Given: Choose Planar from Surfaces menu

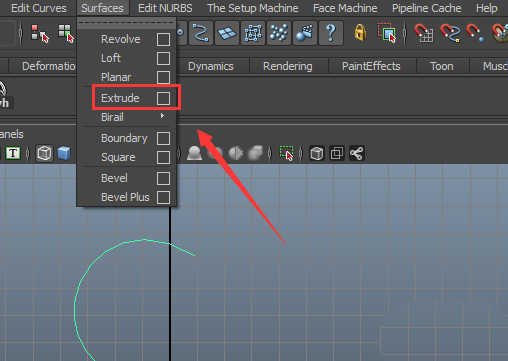Looking at the screenshot, I should point(116,77).
